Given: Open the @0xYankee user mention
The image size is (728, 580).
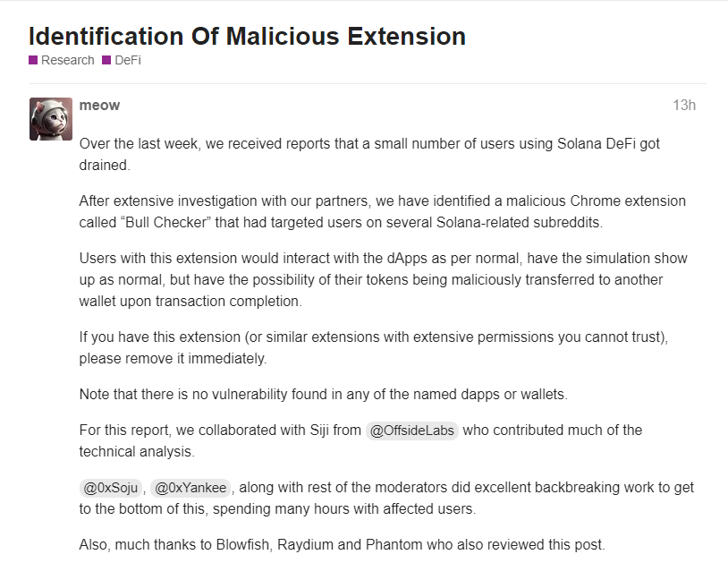Looking at the screenshot, I should coord(190,488).
